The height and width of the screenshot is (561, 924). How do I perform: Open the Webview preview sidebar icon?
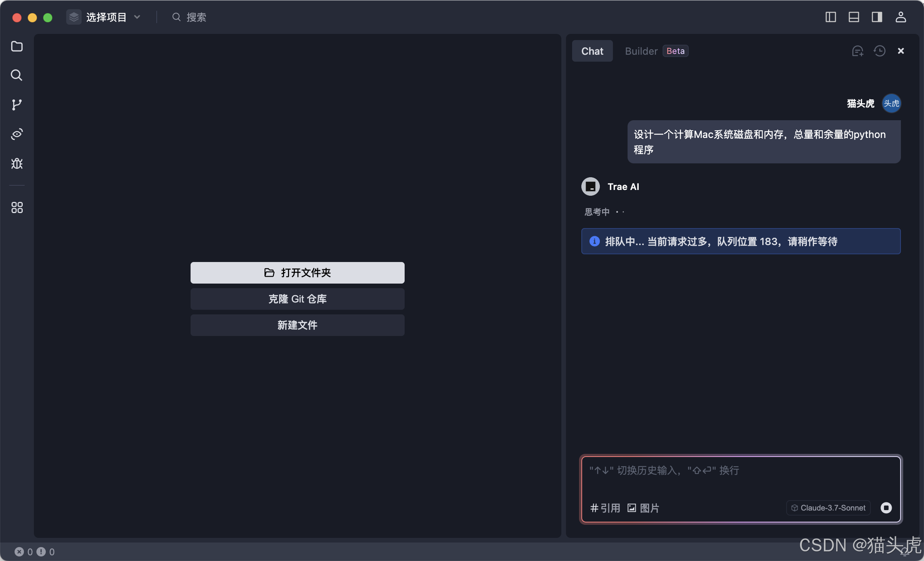tap(17, 134)
